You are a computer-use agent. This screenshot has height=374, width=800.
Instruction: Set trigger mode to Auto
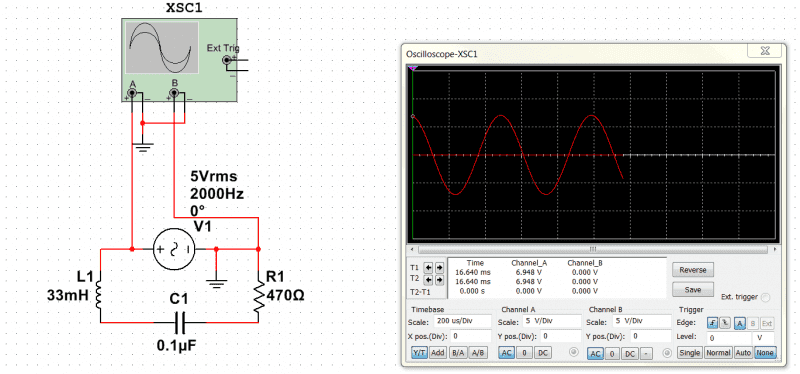click(x=744, y=353)
